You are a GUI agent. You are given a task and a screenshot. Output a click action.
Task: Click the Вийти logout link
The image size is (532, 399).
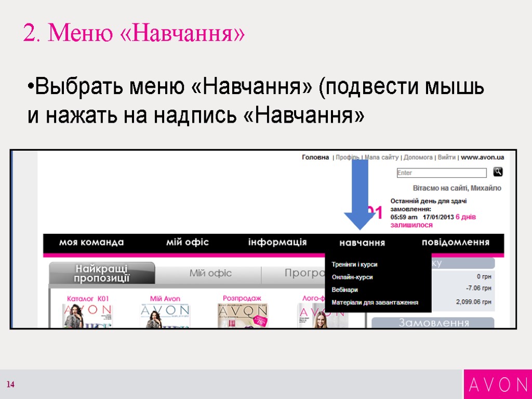point(446,157)
